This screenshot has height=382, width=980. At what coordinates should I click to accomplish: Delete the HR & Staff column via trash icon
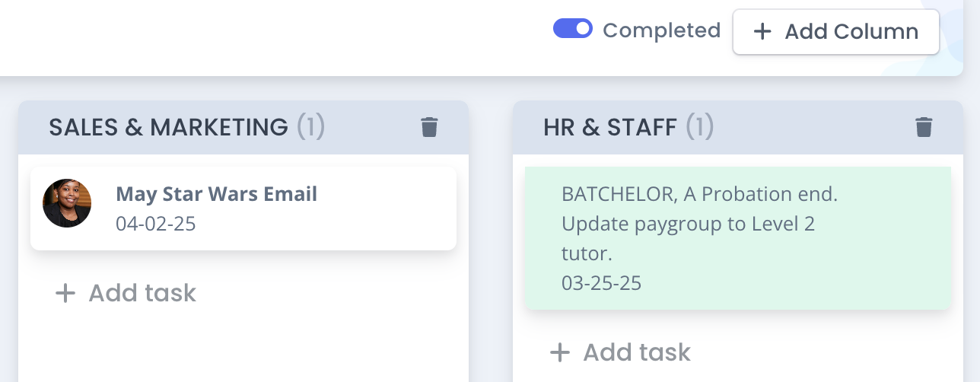[x=924, y=127]
